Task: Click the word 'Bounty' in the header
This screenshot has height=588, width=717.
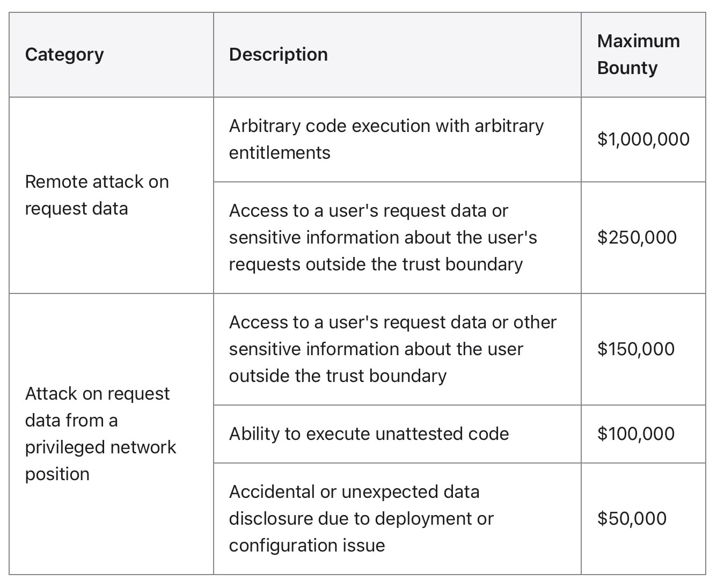Action: pyautogui.click(x=627, y=68)
